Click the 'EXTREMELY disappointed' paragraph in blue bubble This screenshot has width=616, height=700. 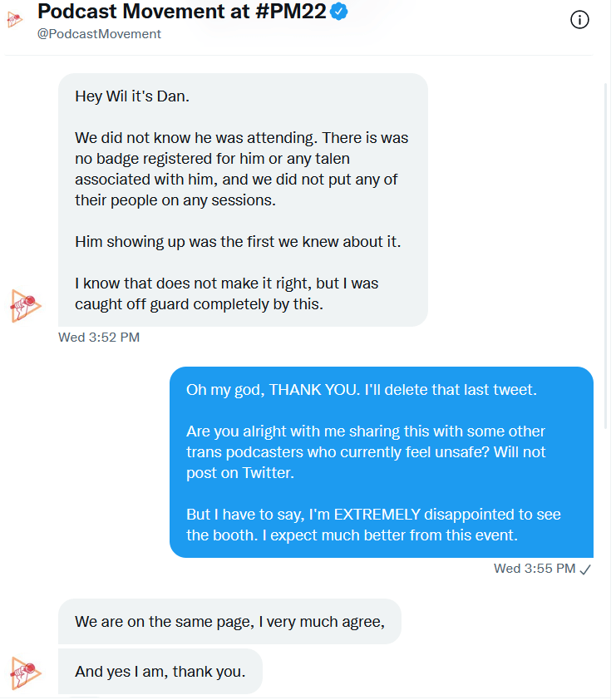pos(373,525)
